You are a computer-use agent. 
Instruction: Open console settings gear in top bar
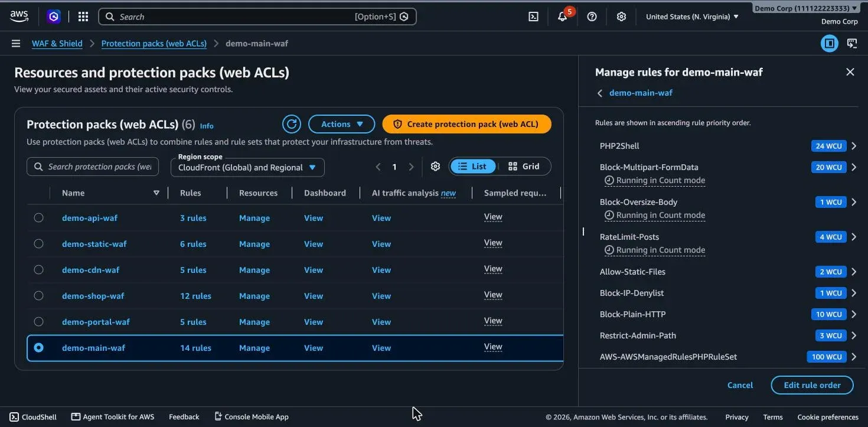pos(621,17)
